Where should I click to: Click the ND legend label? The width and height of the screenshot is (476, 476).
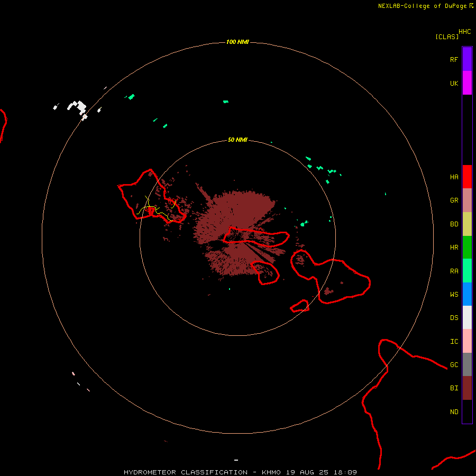click(x=454, y=411)
